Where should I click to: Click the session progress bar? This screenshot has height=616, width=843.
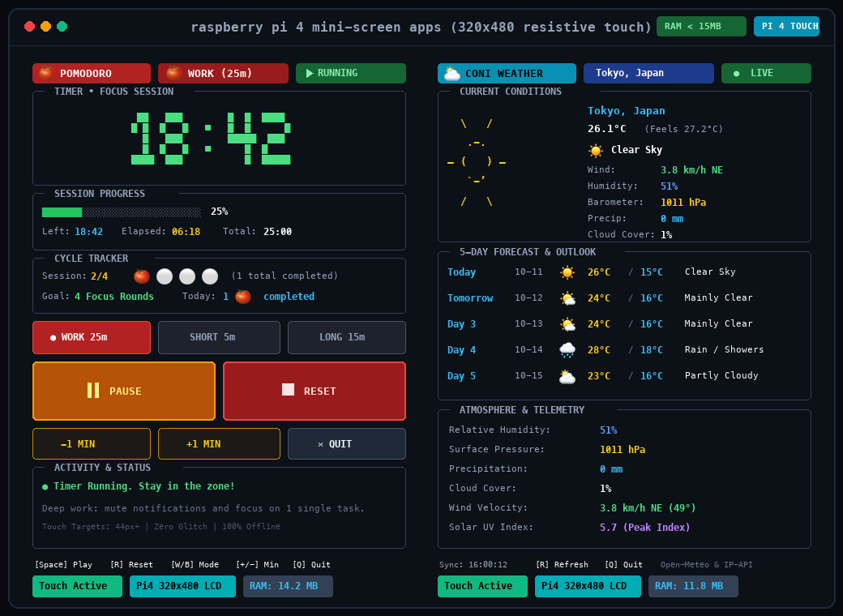122,212
